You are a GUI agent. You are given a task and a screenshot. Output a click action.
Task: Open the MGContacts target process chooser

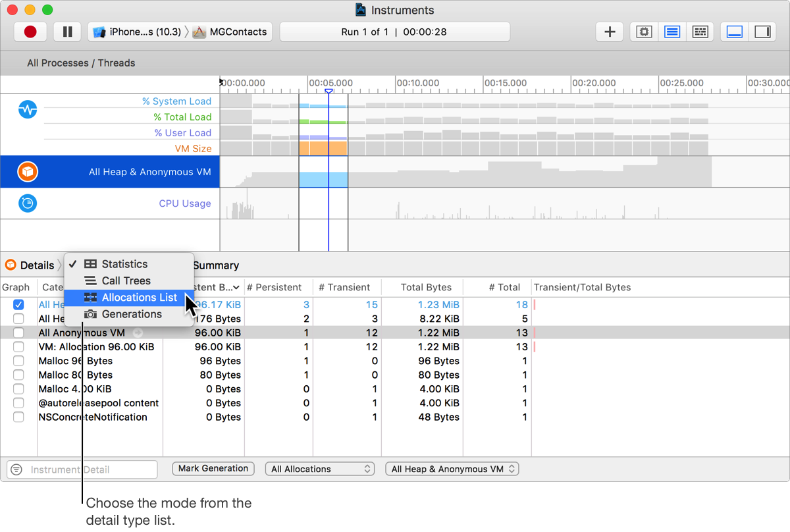(231, 32)
